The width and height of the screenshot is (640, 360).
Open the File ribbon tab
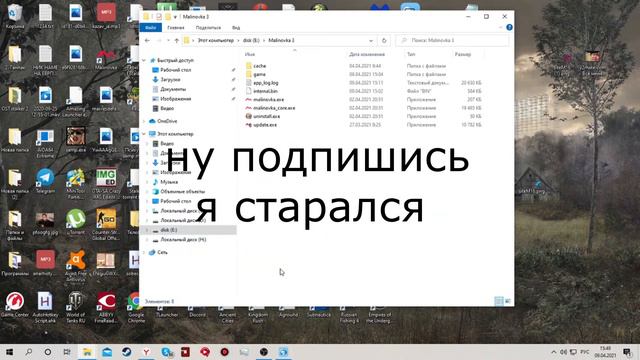(151, 27)
